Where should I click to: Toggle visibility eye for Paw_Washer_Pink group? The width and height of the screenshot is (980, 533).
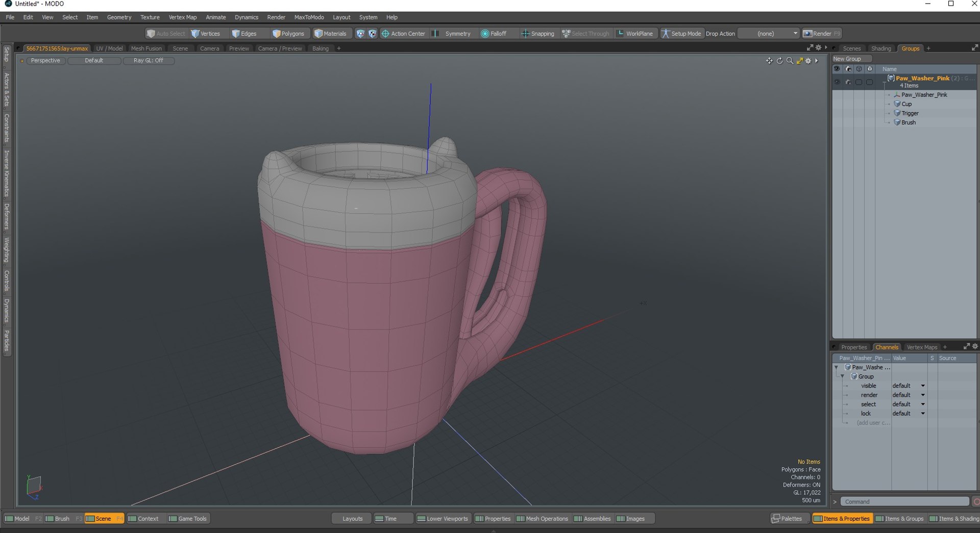coord(837,82)
